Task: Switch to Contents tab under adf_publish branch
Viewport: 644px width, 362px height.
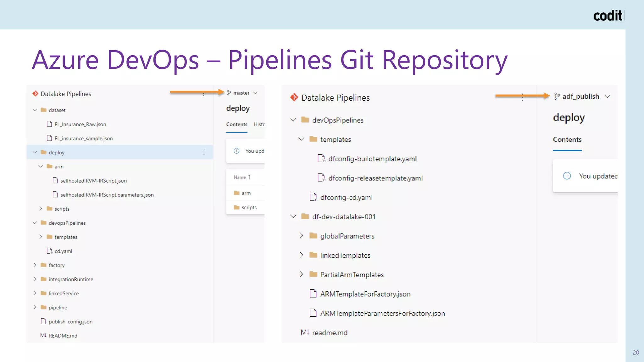Action: 567,140
